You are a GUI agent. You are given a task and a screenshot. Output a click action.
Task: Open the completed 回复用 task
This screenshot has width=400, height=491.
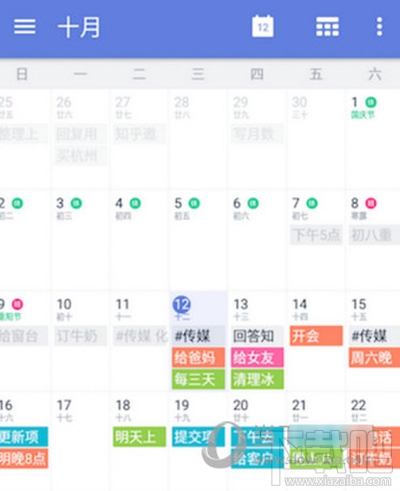click(x=80, y=134)
